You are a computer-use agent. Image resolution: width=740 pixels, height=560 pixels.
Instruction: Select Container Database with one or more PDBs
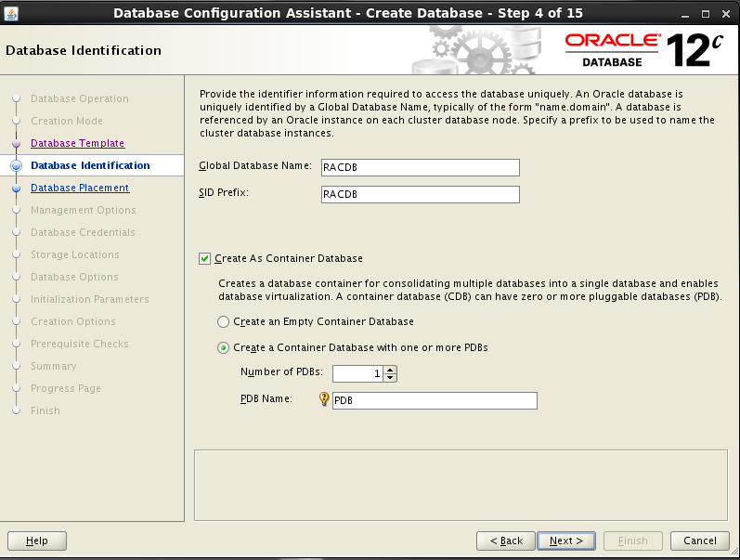[223, 348]
